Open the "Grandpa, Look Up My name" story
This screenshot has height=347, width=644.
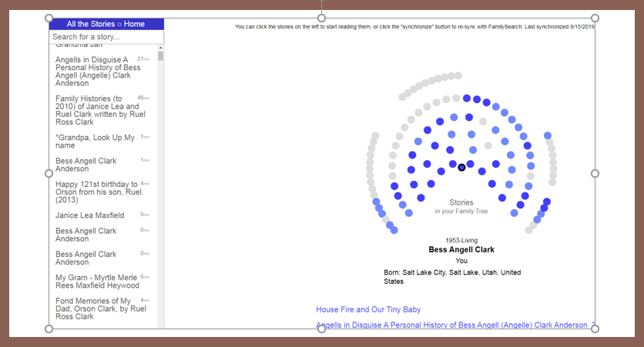95,142
